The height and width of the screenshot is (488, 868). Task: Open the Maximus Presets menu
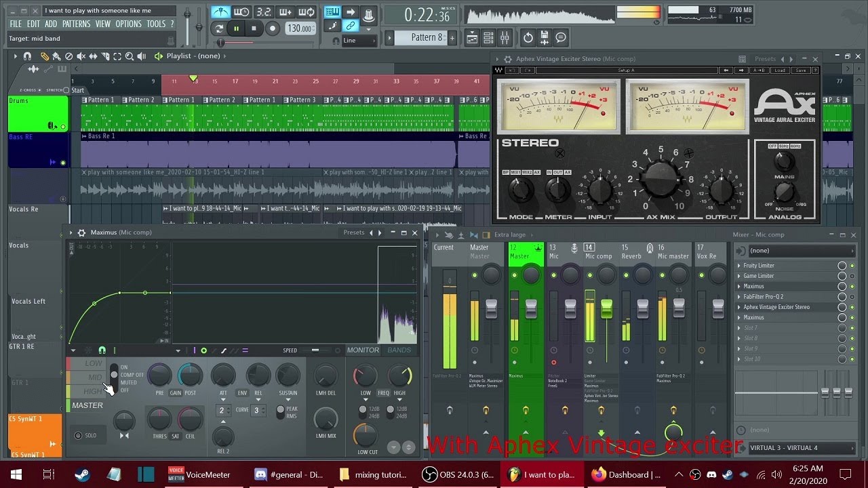pos(353,232)
